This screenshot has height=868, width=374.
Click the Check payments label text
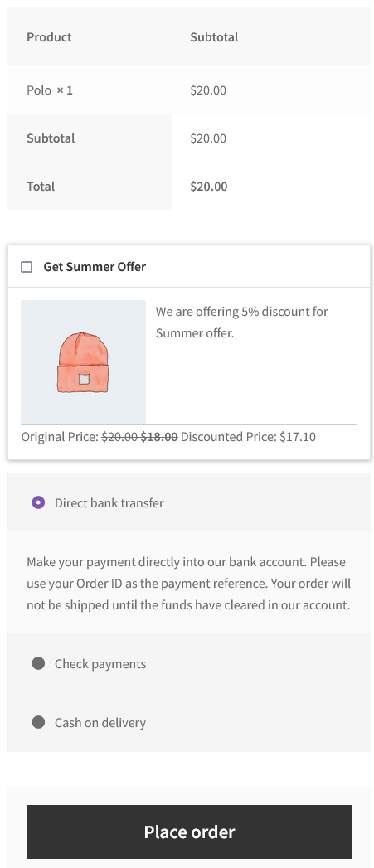(100, 664)
